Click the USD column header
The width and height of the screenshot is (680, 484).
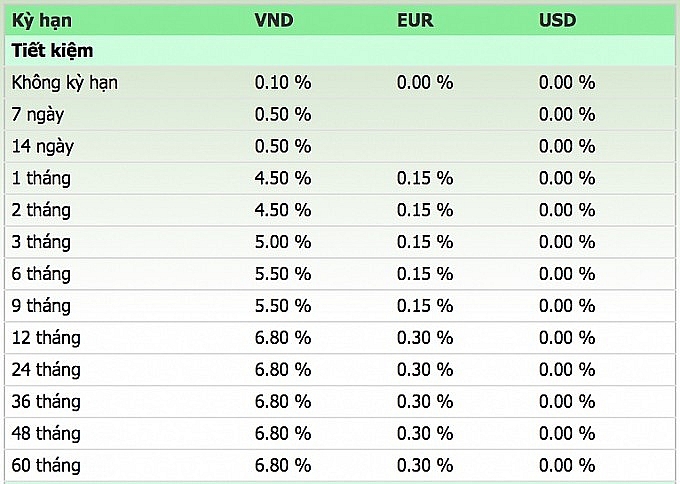557,20
